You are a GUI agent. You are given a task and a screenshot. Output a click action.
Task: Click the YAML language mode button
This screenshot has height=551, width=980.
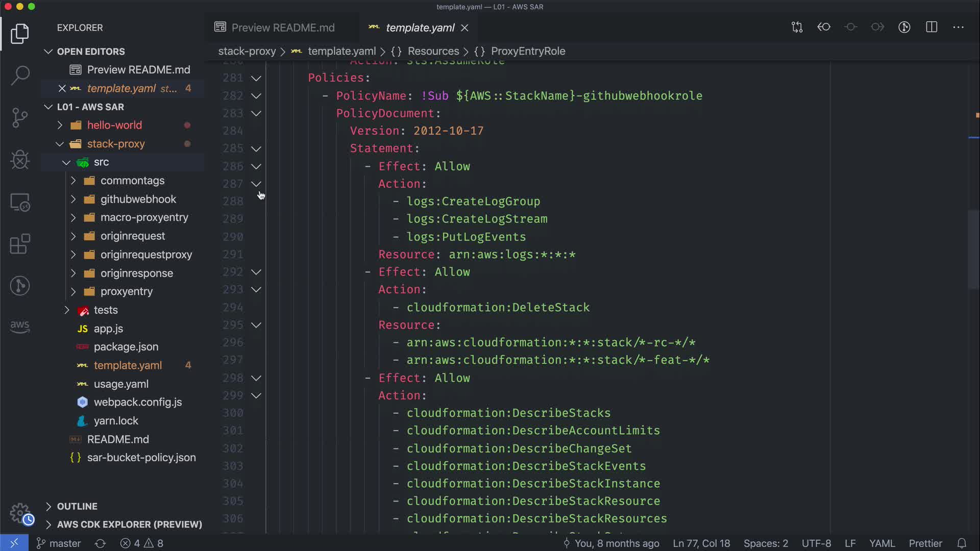[x=881, y=543]
